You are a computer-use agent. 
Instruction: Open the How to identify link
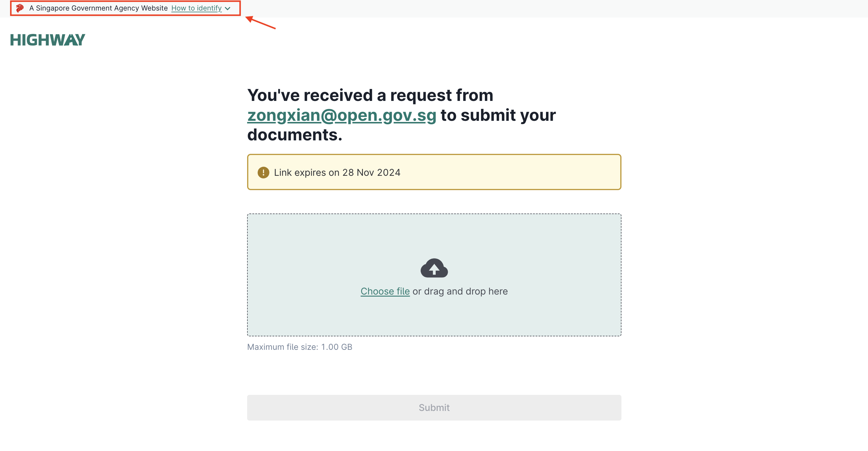197,8
